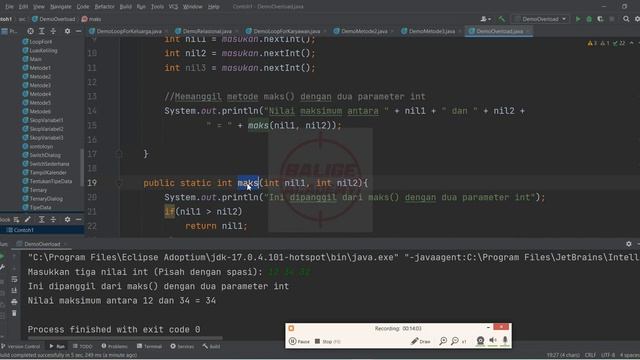Open the user account icon dropdown
Viewport: 640px width, 360px height.
coord(485,19)
